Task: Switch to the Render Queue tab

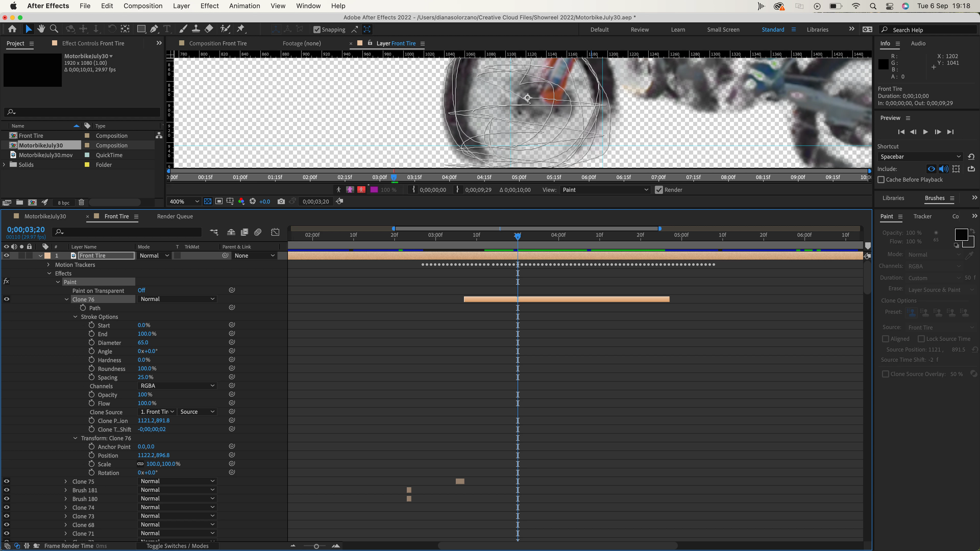Action: click(x=175, y=216)
